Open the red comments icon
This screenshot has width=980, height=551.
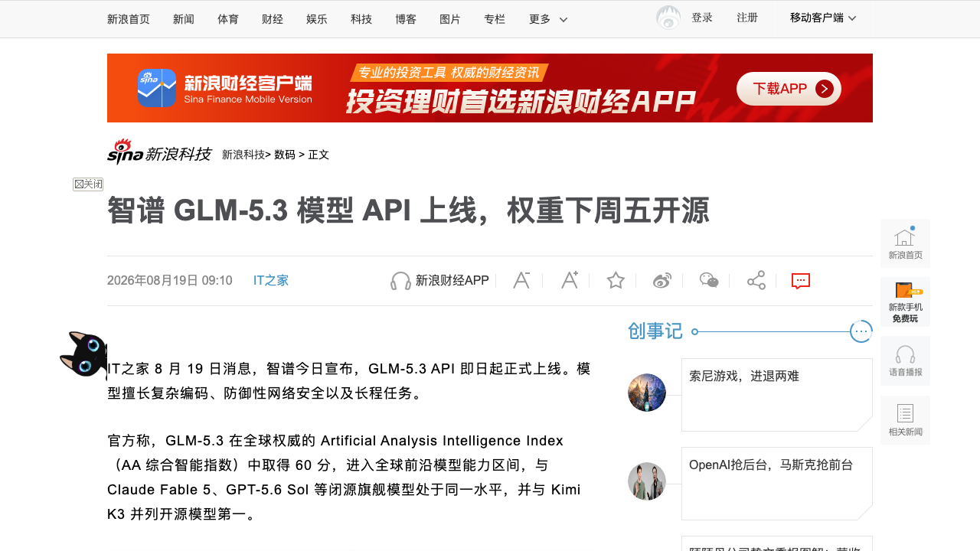(x=801, y=281)
